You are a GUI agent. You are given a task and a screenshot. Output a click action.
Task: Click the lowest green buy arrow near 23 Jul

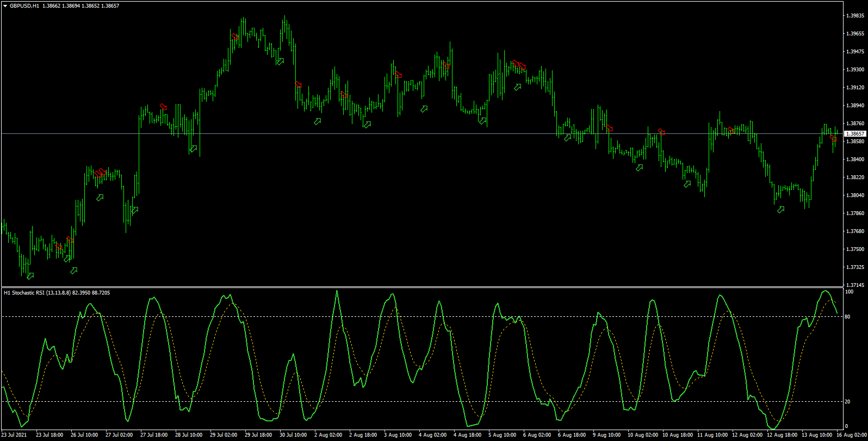tap(30, 276)
